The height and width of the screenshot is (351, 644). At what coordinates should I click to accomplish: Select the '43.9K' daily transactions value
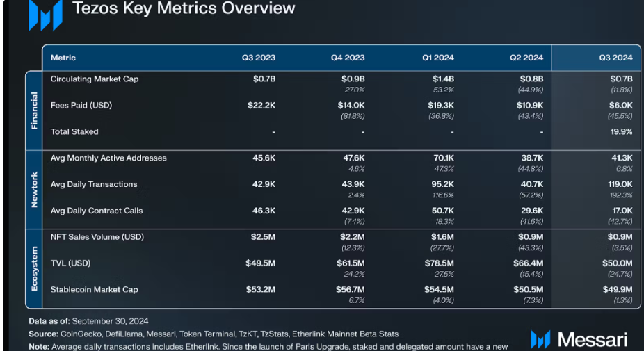353,184
